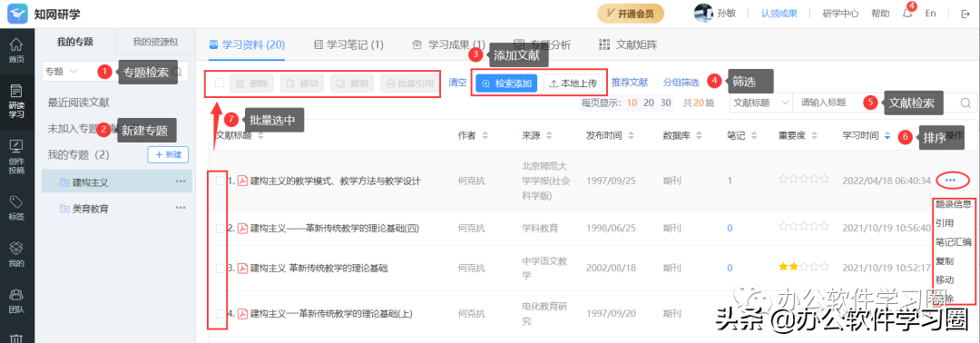This screenshot has width=980, height=343.
Task: Open 创作投稿 sidebar icon
Action: point(17,157)
